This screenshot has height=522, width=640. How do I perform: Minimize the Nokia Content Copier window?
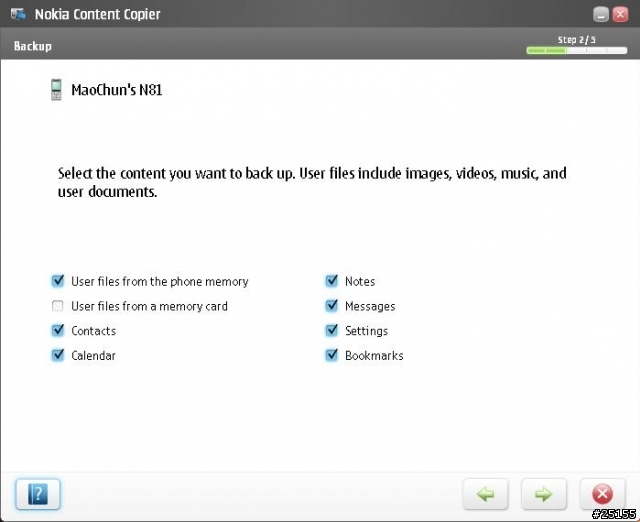click(x=601, y=15)
